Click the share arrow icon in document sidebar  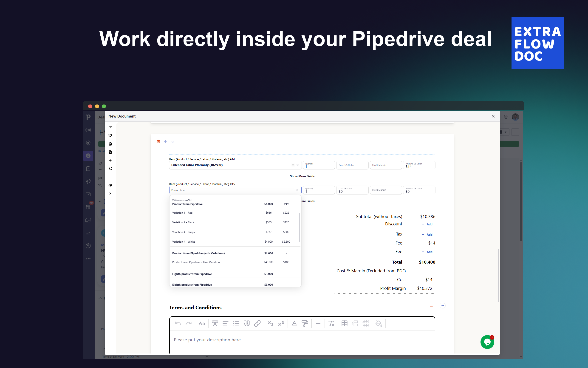click(x=110, y=127)
